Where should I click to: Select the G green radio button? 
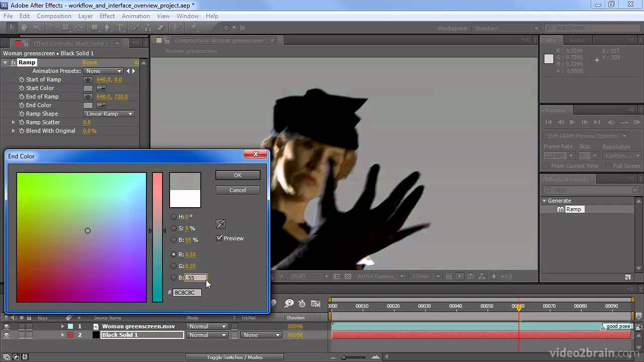click(x=174, y=266)
